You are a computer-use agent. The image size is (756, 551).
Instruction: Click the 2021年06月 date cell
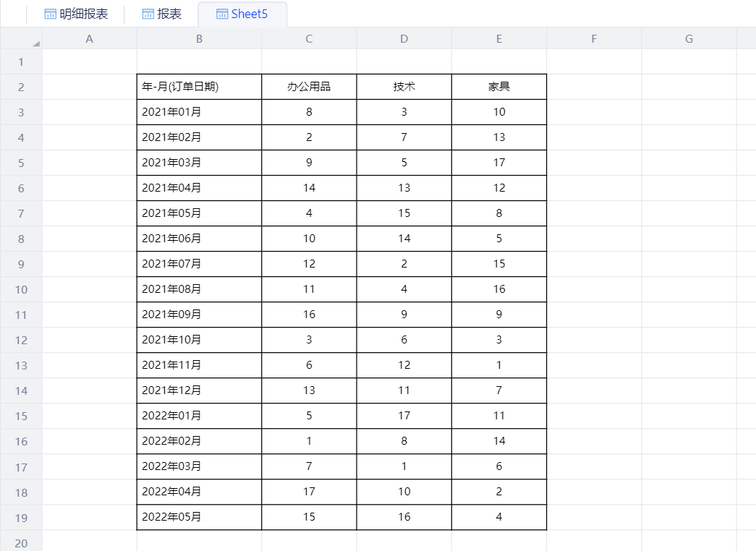[199, 239]
